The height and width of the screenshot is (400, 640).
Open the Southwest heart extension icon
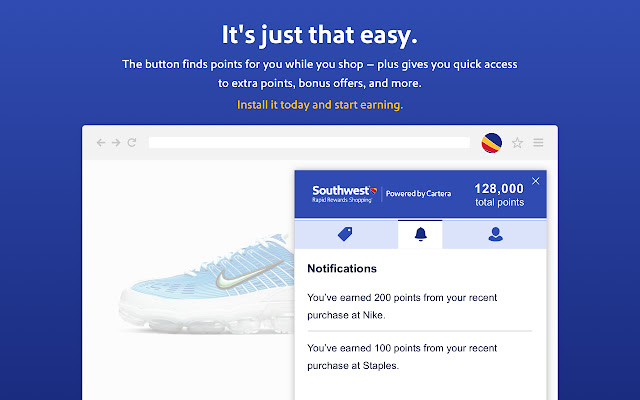coord(492,142)
